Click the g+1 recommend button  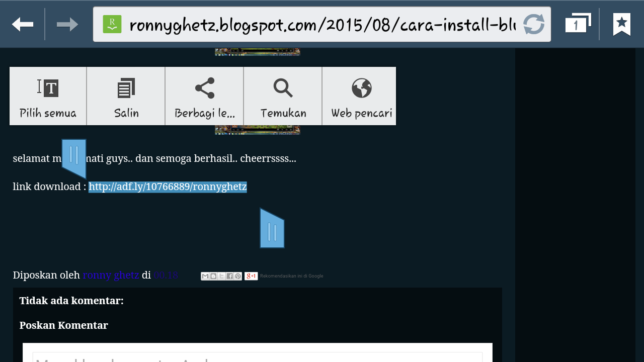pos(251,276)
